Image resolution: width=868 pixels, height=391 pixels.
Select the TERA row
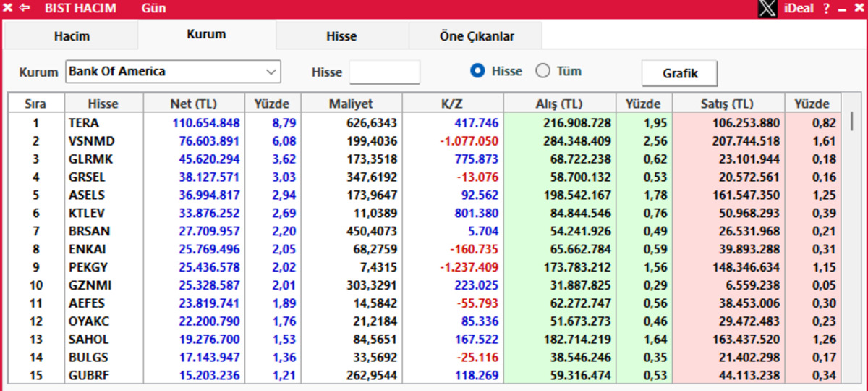pyautogui.click(x=425, y=123)
